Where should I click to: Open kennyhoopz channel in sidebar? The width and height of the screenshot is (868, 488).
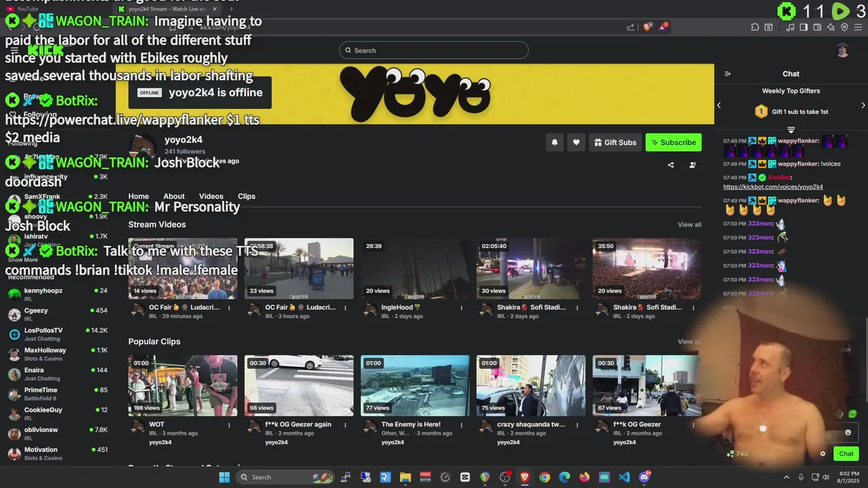coord(58,294)
